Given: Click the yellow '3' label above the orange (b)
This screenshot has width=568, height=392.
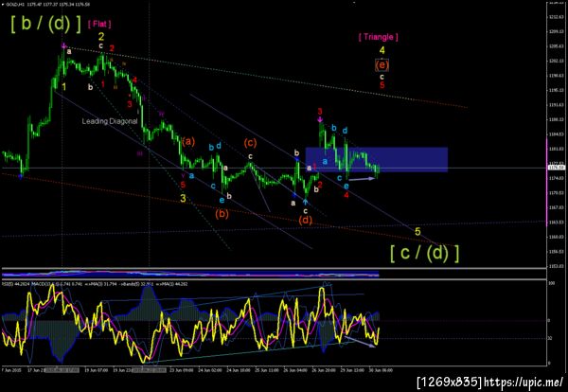Looking at the screenshot, I should tap(184, 198).
